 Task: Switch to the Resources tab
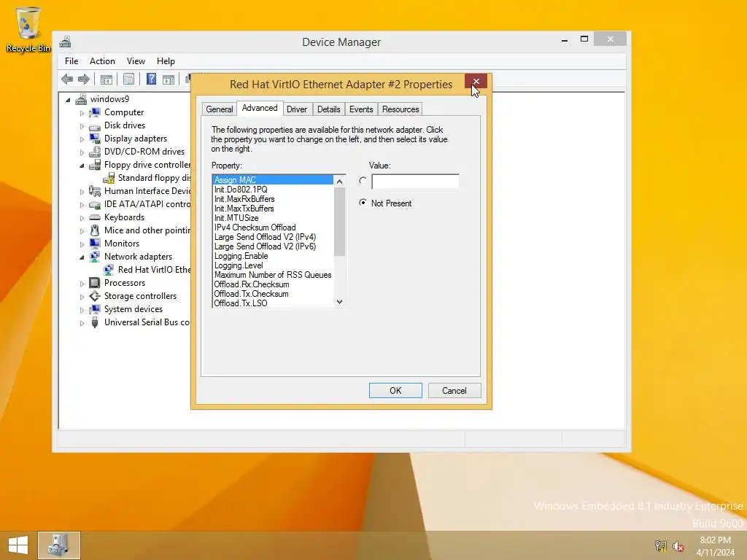point(400,109)
